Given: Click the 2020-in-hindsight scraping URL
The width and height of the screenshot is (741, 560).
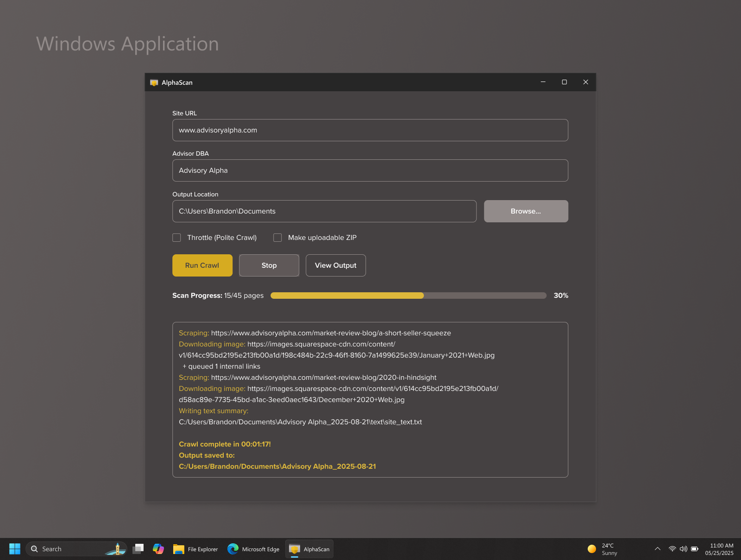Looking at the screenshot, I should coord(324,378).
